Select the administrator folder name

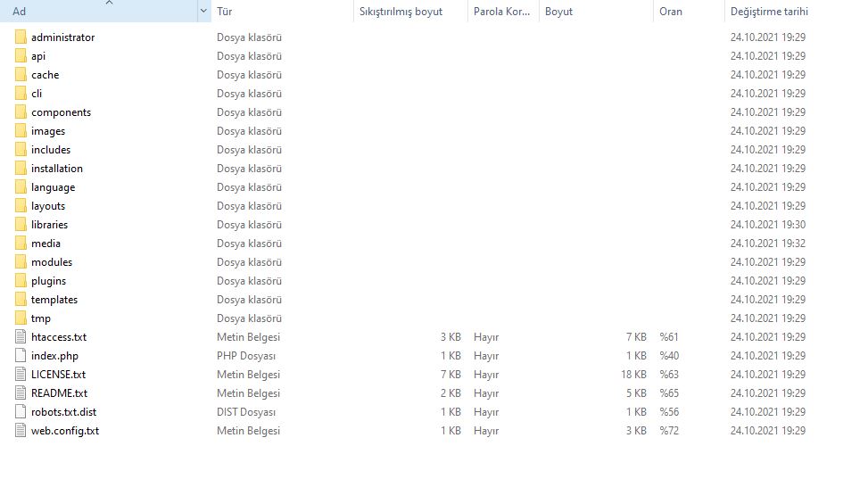click(63, 37)
